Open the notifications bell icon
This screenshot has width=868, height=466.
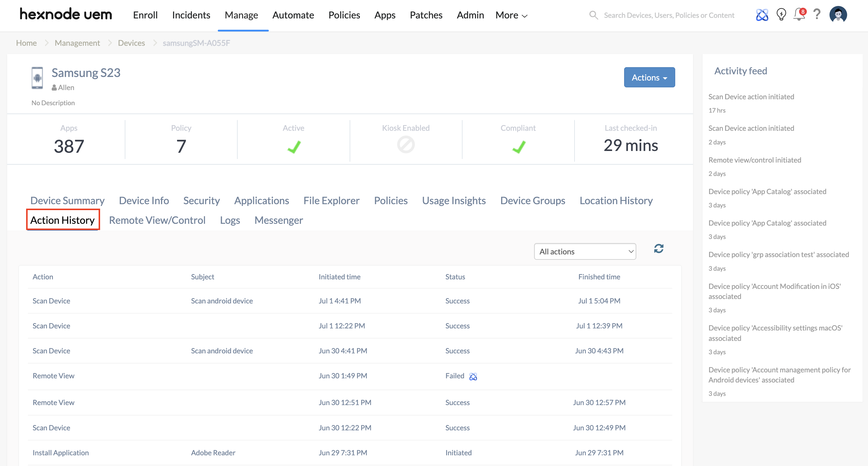799,14
